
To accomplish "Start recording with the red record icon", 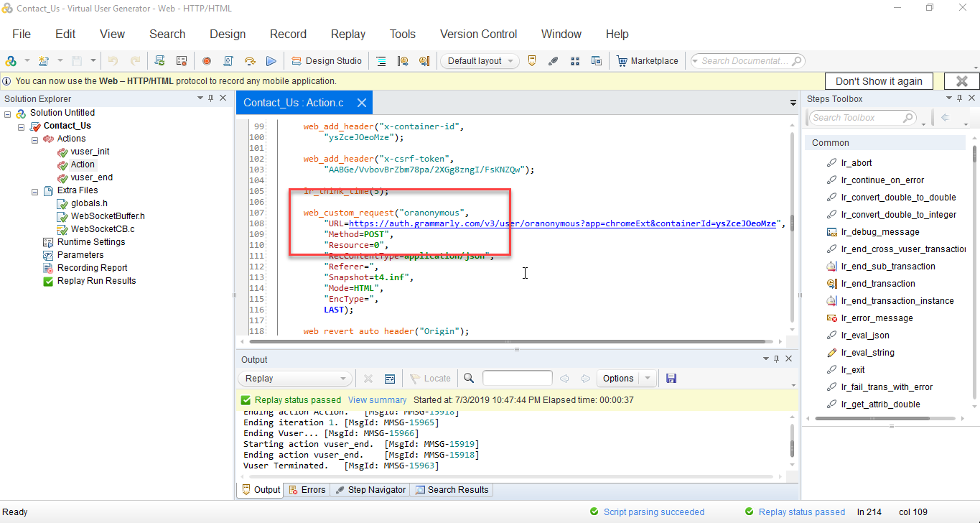I will click(207, 61).
